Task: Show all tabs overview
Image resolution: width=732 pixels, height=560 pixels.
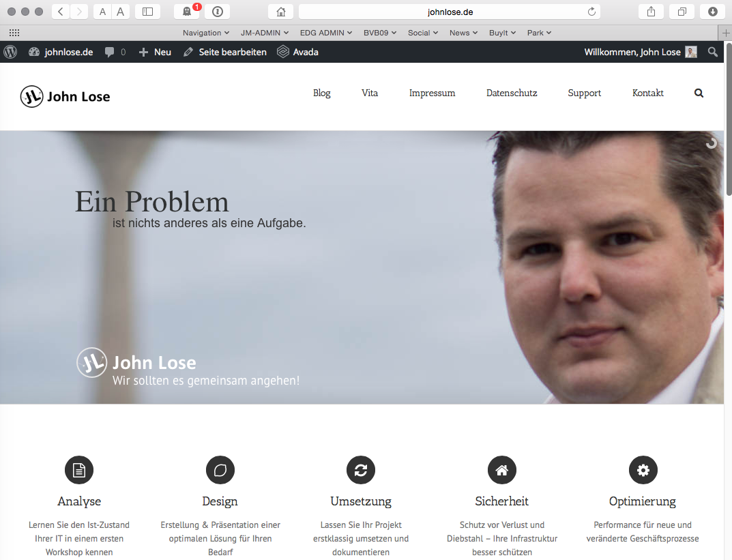Action: click(682, 12)
